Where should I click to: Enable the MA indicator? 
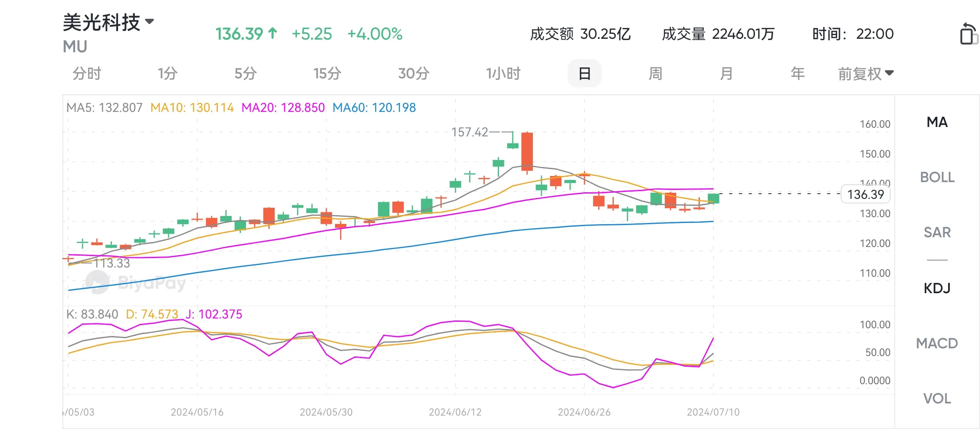pyautogui.click(x=937, y=122)
